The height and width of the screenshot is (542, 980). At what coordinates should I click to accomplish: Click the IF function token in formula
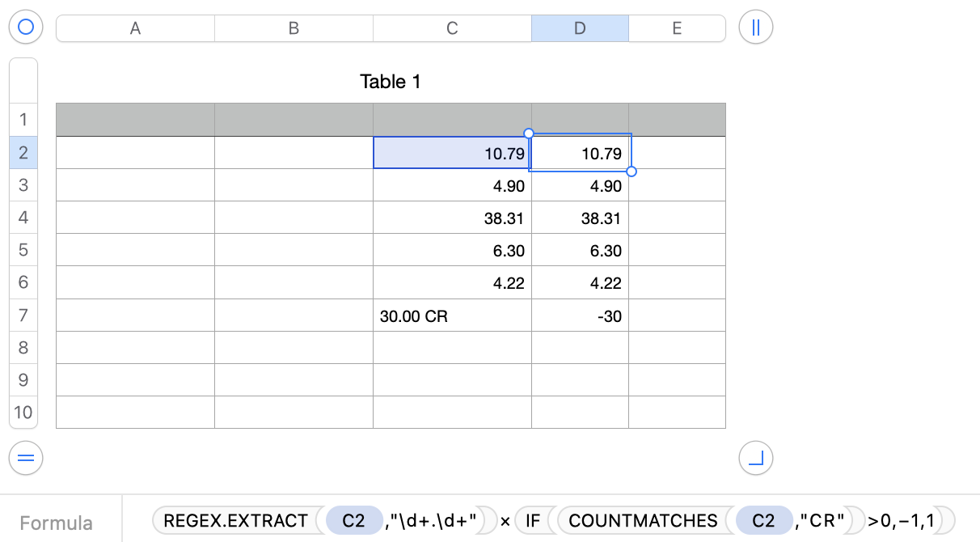pos(533,521)
